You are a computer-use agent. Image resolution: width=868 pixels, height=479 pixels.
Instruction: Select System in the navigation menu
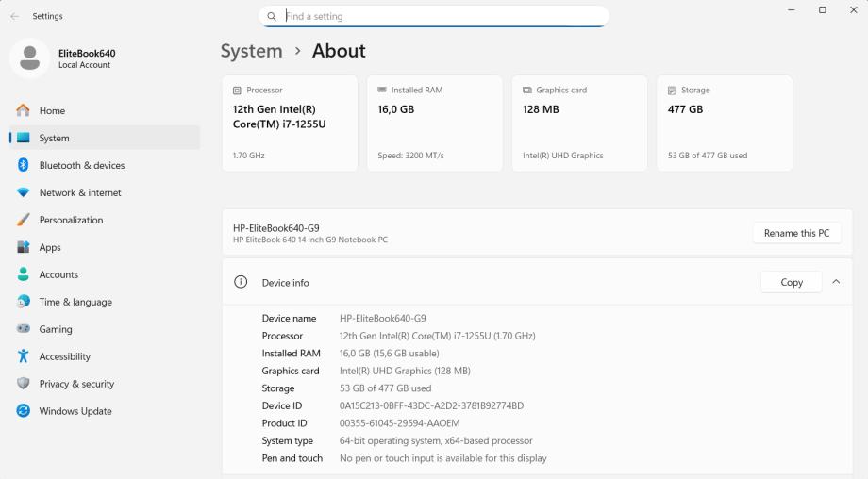[x=54, y=138]
